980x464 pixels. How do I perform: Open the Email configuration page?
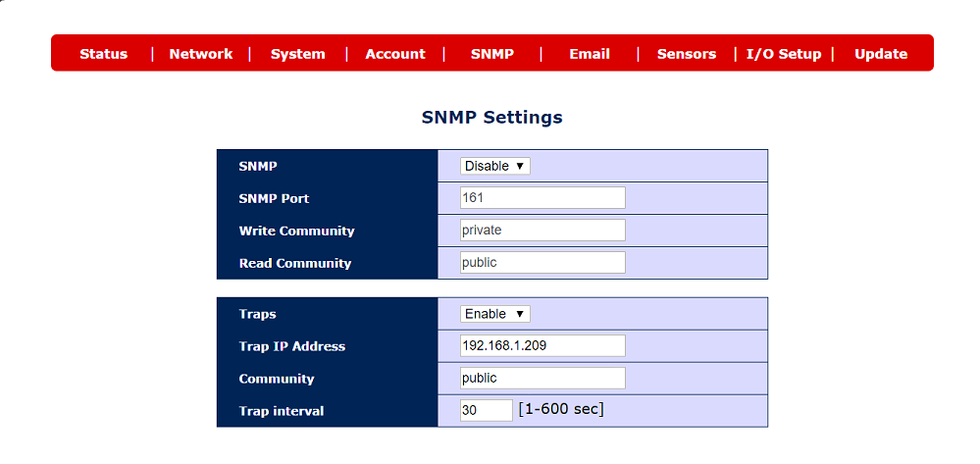[x=590, y=54]
